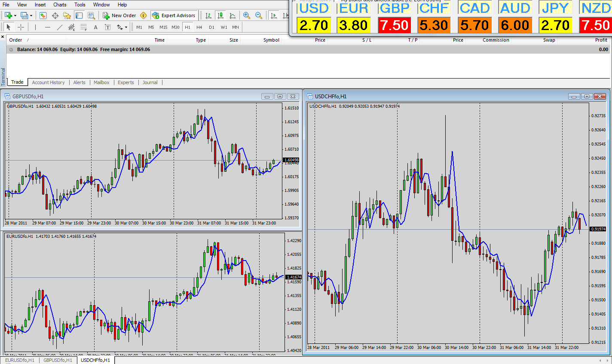Viewport: 612px width, 364px height.
Task: Select the Horizontal Line drawing tool
Action: pyautogui.click(x=48, y=27)
